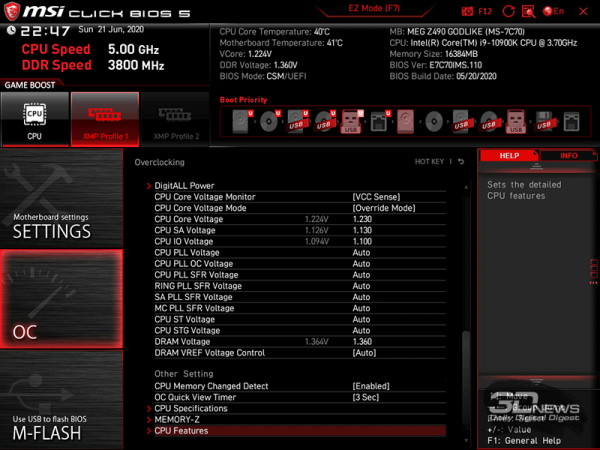
Task: Toggle the Game Boost CPU button
Action: pyautogui.click(x=34, y=119)
